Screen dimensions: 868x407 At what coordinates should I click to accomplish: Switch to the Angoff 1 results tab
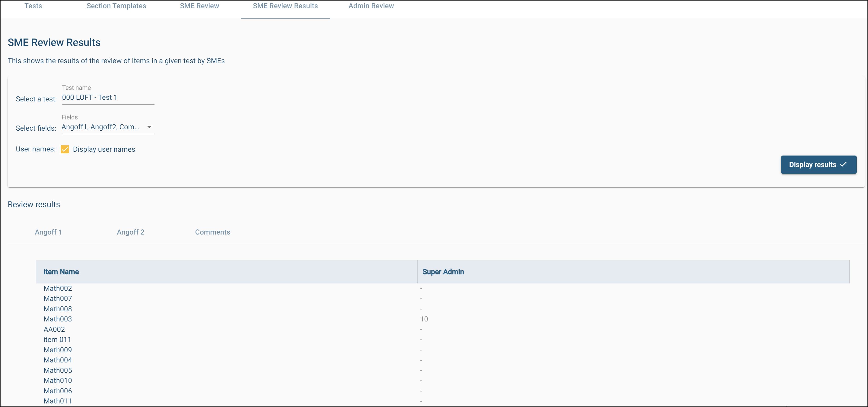point(48,232)
